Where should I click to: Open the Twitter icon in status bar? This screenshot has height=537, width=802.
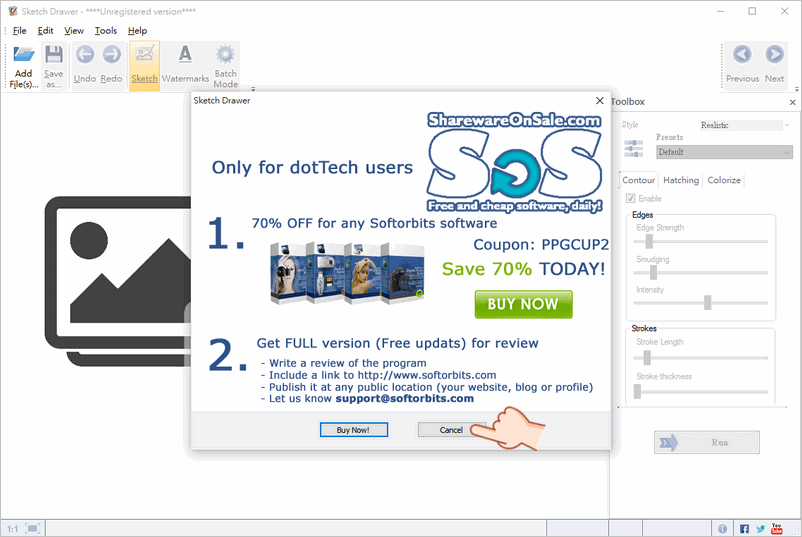tap(761, 529)
